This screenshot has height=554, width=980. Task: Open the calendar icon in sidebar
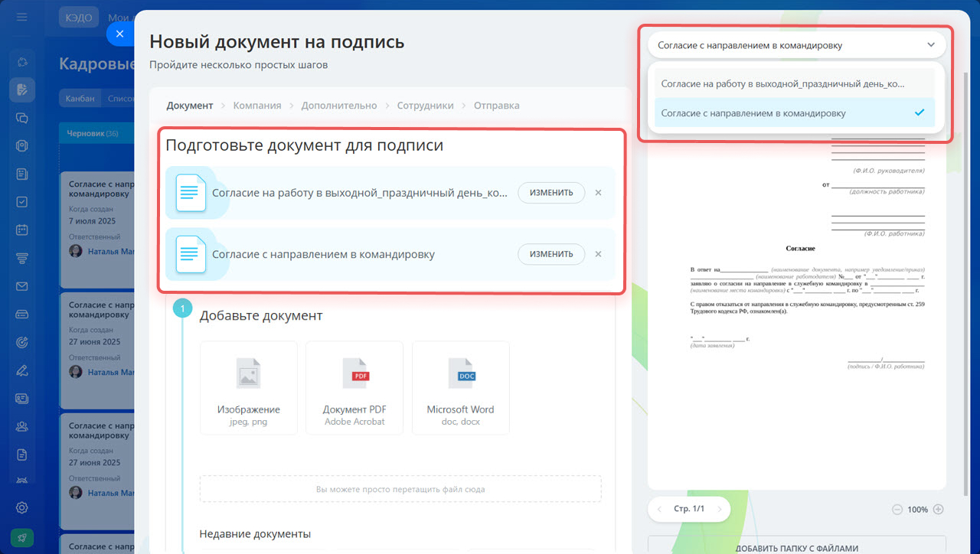[x=22, y=230]
